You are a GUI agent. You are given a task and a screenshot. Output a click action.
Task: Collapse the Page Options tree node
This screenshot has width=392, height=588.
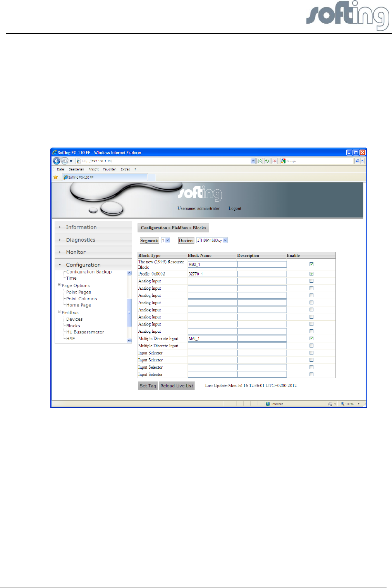click(x=59, y=285)
